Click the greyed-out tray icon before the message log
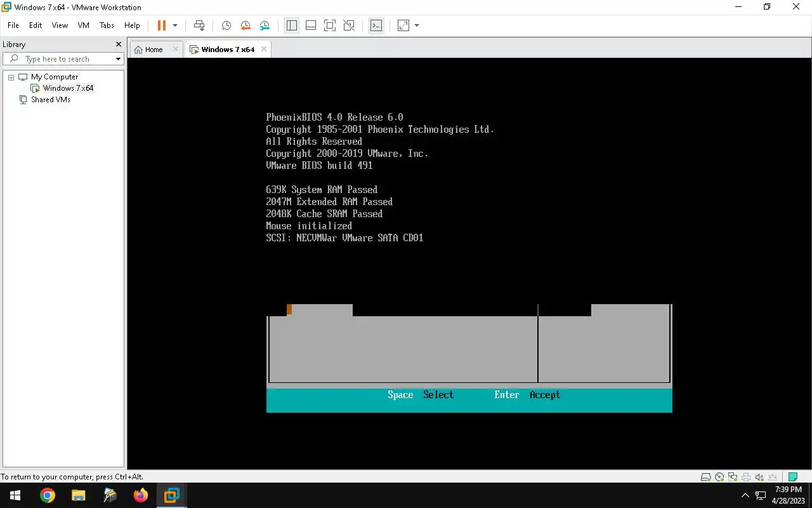This screenshot has height=508, width=812. tap(773, 477)
